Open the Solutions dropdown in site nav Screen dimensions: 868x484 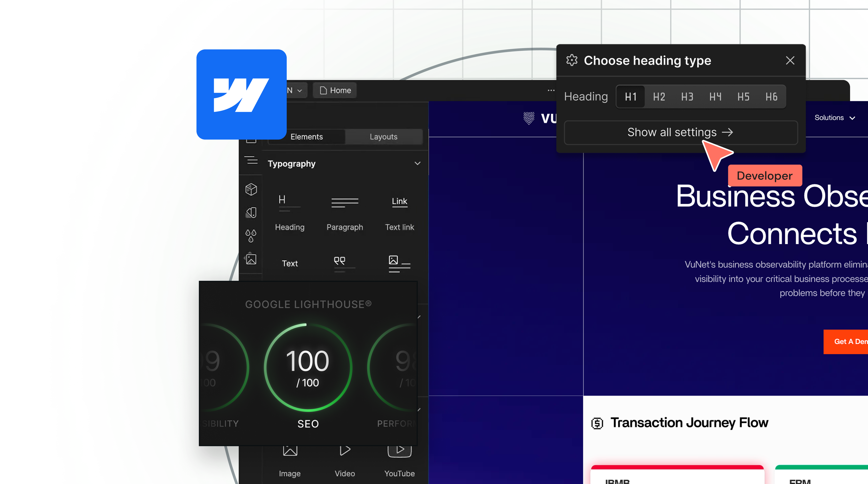click(835, 118)
